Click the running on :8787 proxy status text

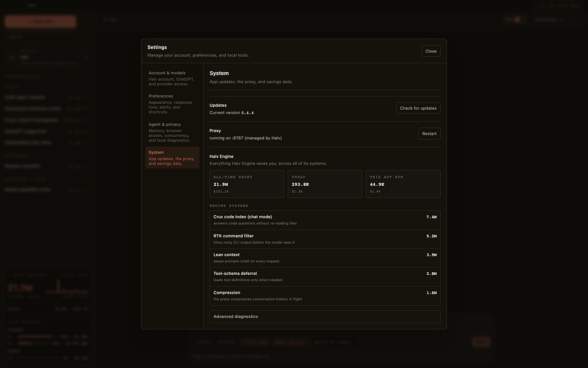(246, 138)
